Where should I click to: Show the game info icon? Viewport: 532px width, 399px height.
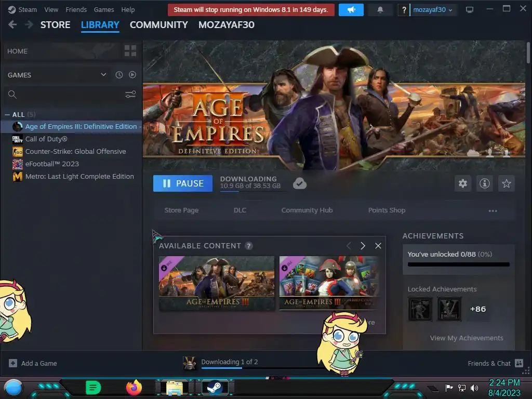pos(485,183)
